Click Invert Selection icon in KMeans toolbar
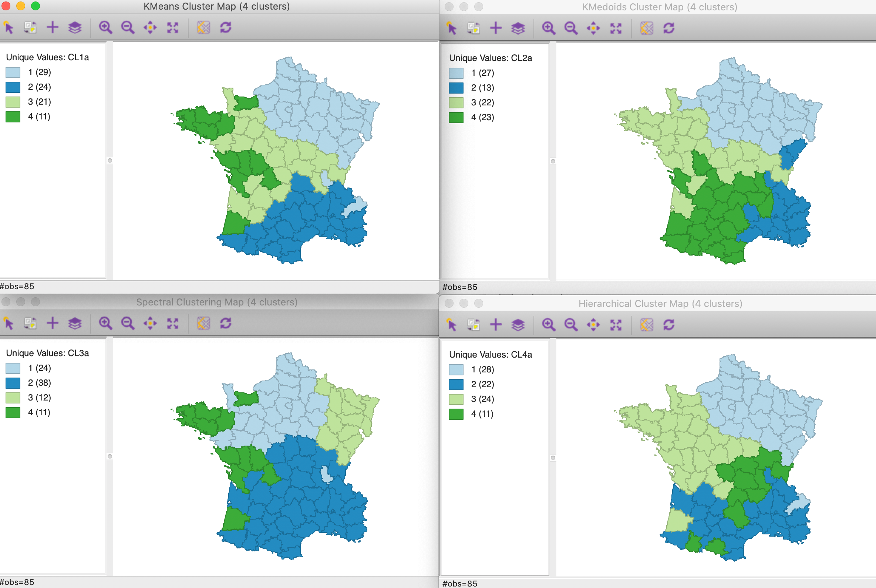 30,28
